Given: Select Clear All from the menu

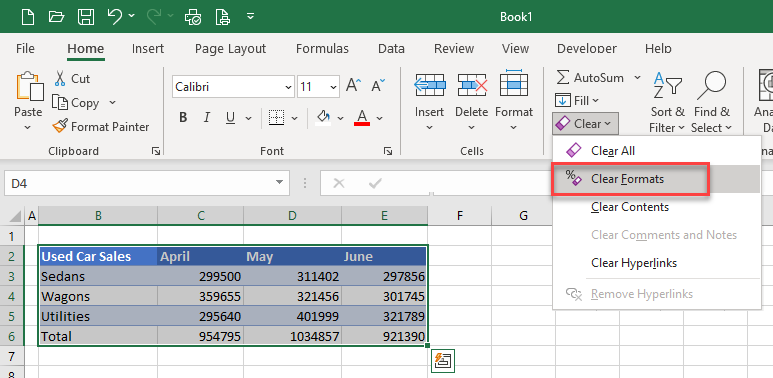Looking at the screenshot, I should [x=657, y=151].
